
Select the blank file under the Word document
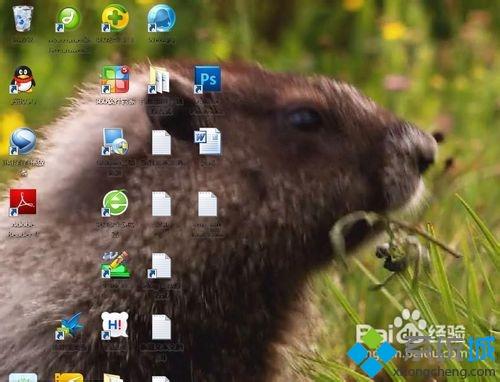tap(207, 204)
